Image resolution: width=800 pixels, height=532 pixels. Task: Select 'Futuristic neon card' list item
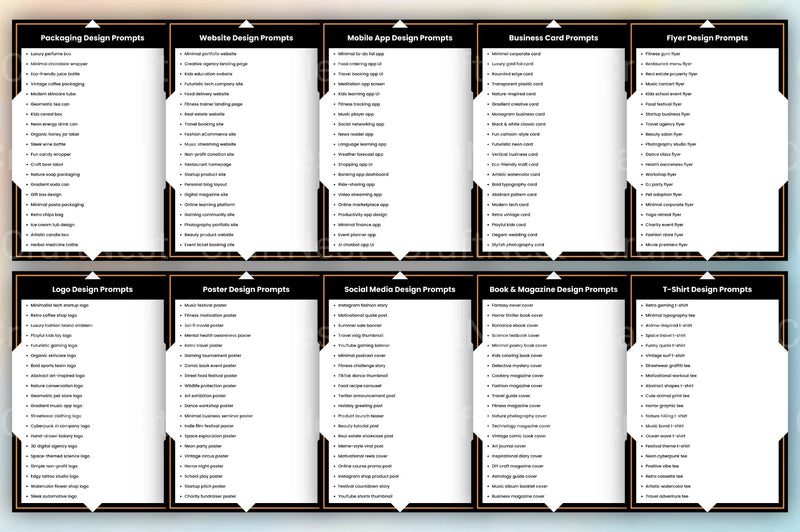coord(512,144)
